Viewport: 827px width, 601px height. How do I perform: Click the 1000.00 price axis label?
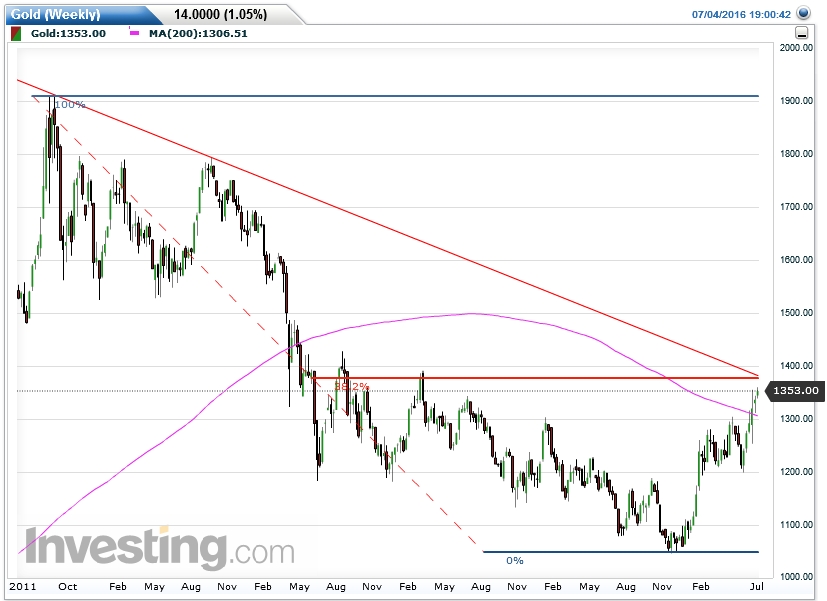pyautogui.click(x=796, y=576)
